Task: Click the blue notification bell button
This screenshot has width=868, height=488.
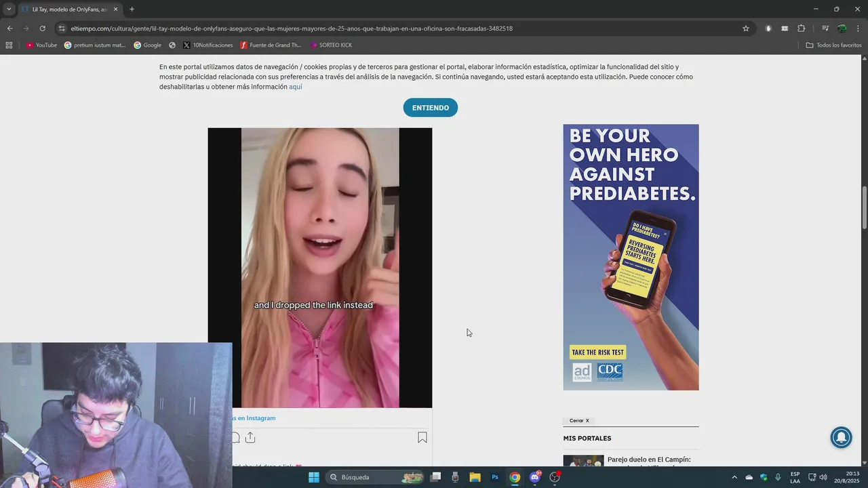Action: (x=842, y=437)
